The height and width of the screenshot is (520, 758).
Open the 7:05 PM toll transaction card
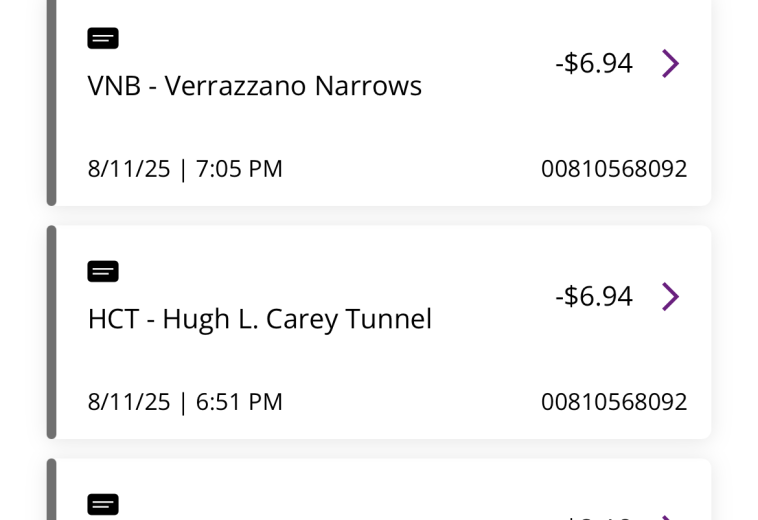tap(380, 125)
